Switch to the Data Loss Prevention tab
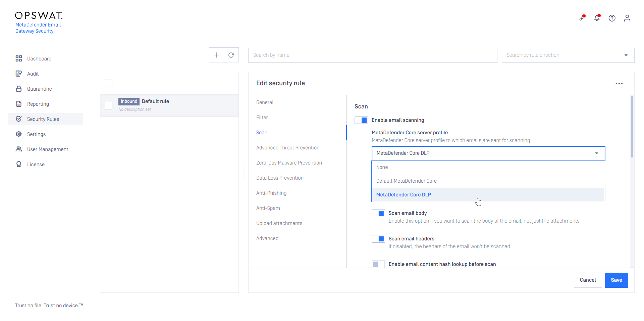The width and height of the screenshot is (644, 321). coord(280,178)
